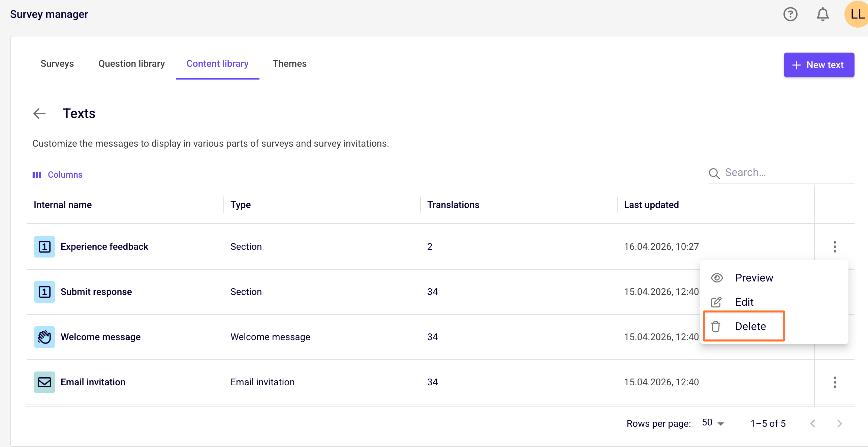Screen dimensions: 868x447
Task: Open the Themes tab
Action: coord(289,64)
